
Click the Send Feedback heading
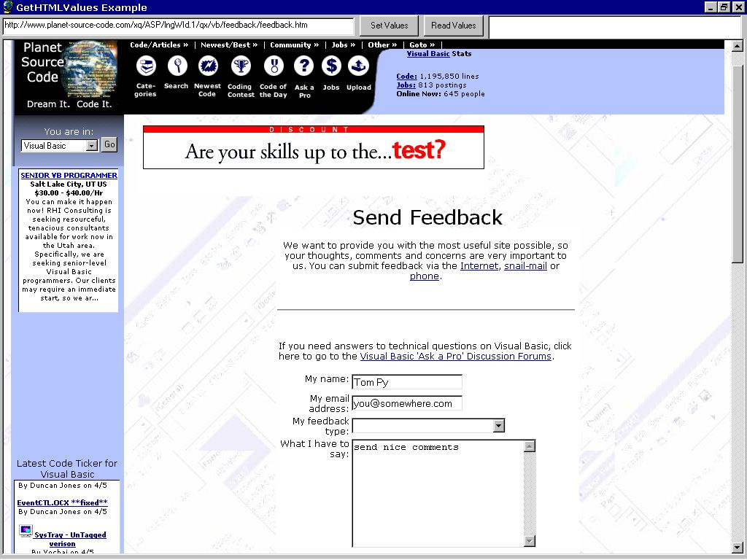coord(427,217)
